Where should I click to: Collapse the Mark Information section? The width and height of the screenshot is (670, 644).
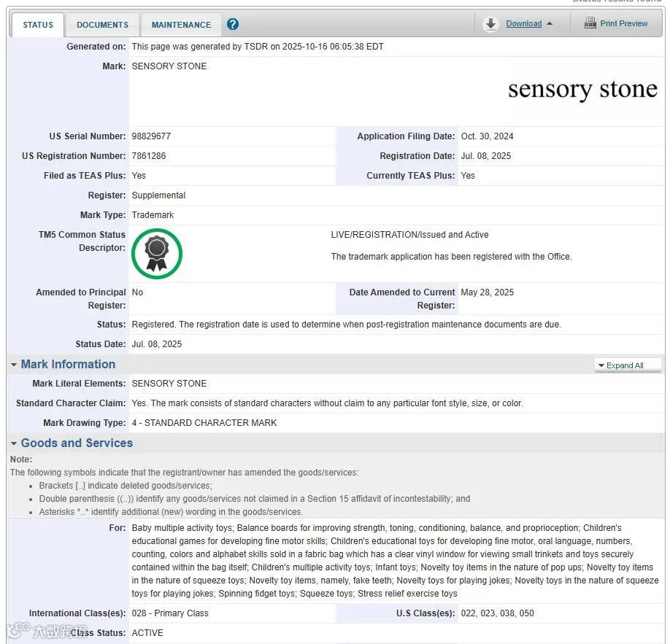click(14, 365)
